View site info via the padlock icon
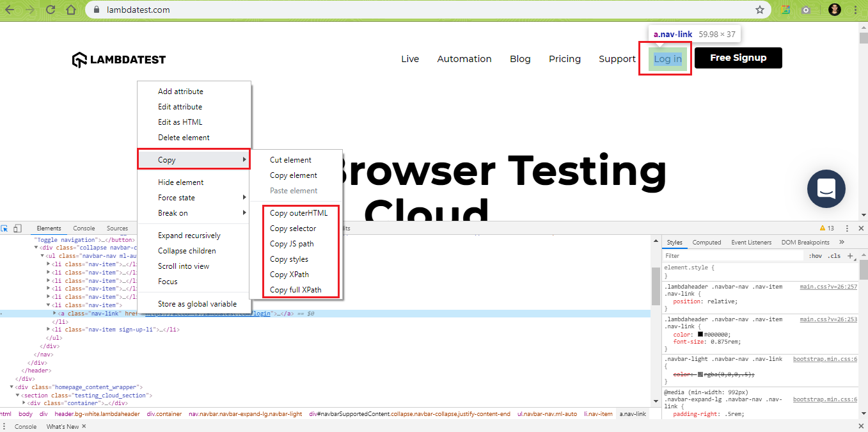868x432 pixels. tap(96, 10)
